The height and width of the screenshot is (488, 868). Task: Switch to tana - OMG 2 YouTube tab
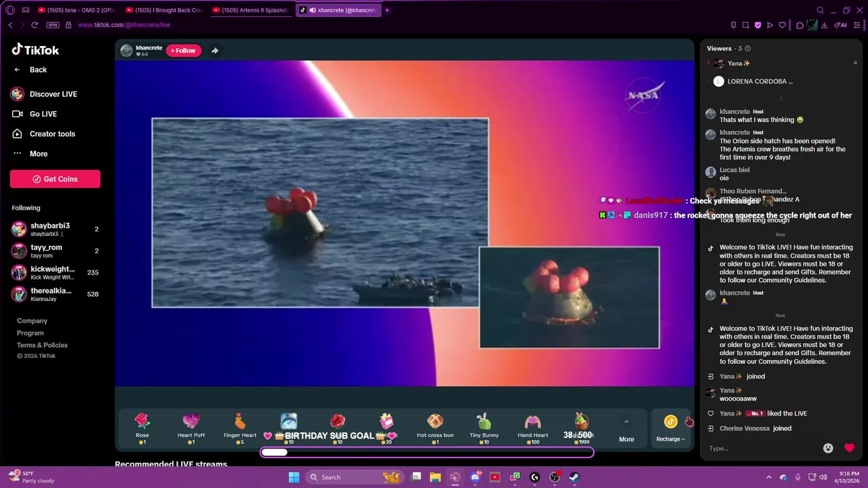tap(77, 10)
